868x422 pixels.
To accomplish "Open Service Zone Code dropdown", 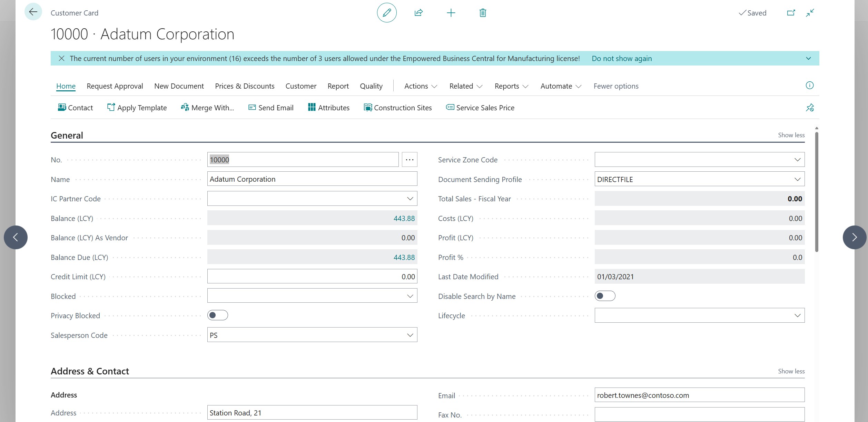I will click(797, 160).
